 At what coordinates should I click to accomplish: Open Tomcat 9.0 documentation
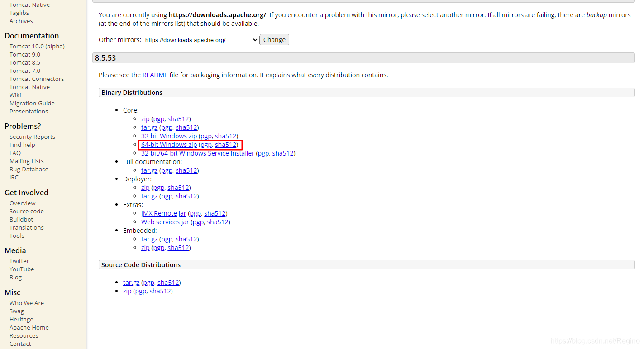pos(25,55)
